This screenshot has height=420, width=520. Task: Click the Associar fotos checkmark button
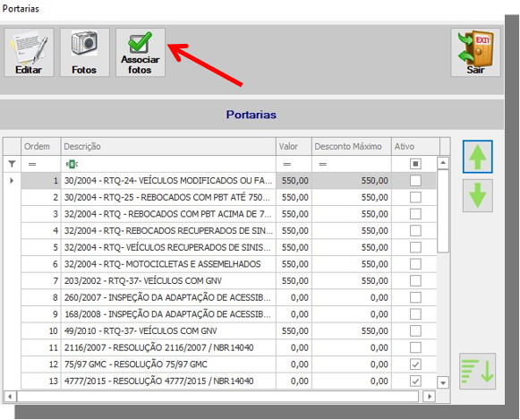141,53
